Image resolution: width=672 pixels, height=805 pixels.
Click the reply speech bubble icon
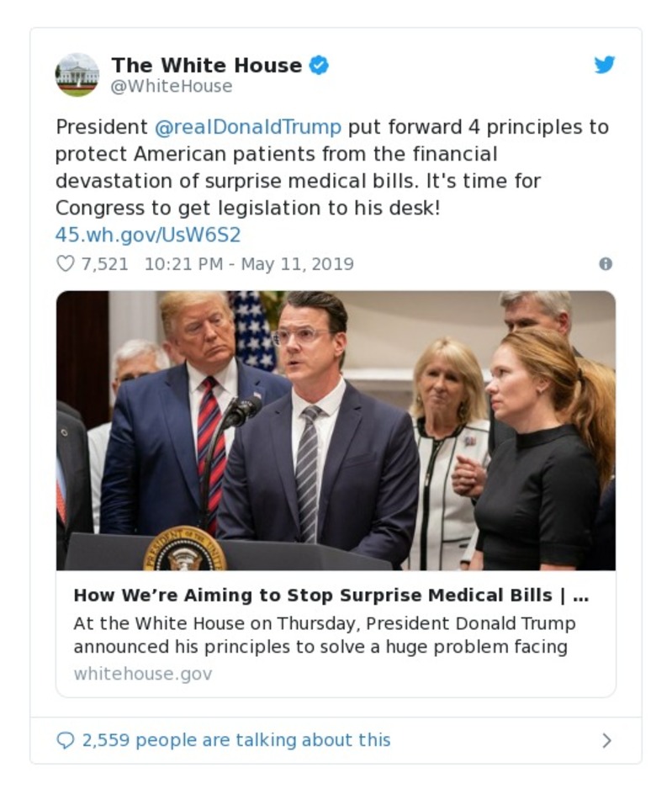click(x=65, y=740)
